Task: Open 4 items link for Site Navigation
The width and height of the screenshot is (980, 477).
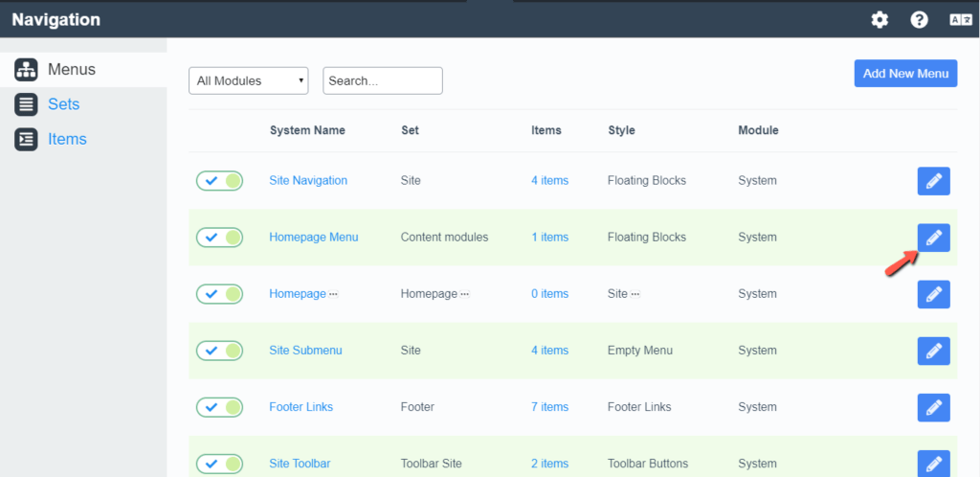Action: pos(549,181)
